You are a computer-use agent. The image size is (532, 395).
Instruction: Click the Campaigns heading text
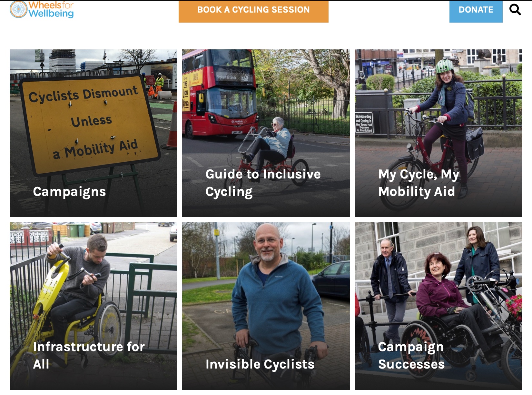[69, 192]
